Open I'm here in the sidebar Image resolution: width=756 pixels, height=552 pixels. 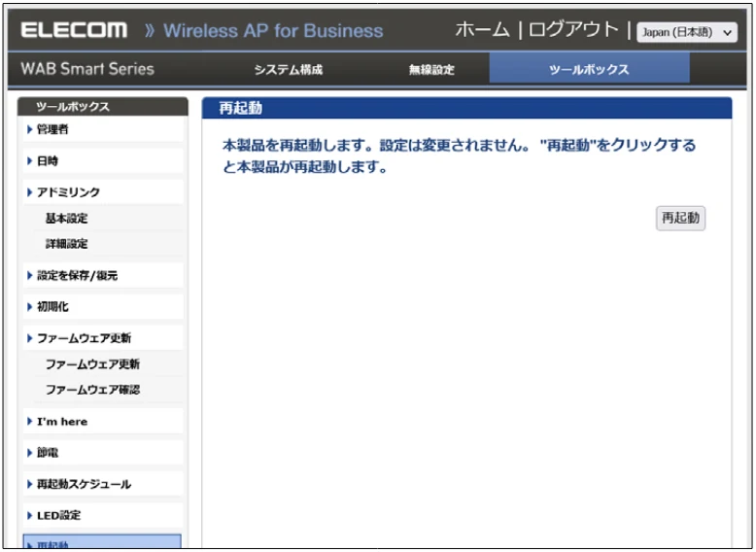(103, 422)
